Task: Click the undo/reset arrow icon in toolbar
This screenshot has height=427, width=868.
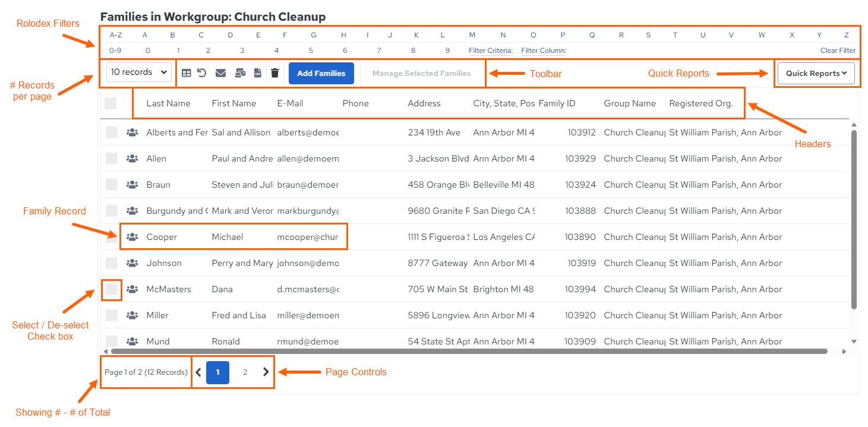Action: [x=202, y=73]
